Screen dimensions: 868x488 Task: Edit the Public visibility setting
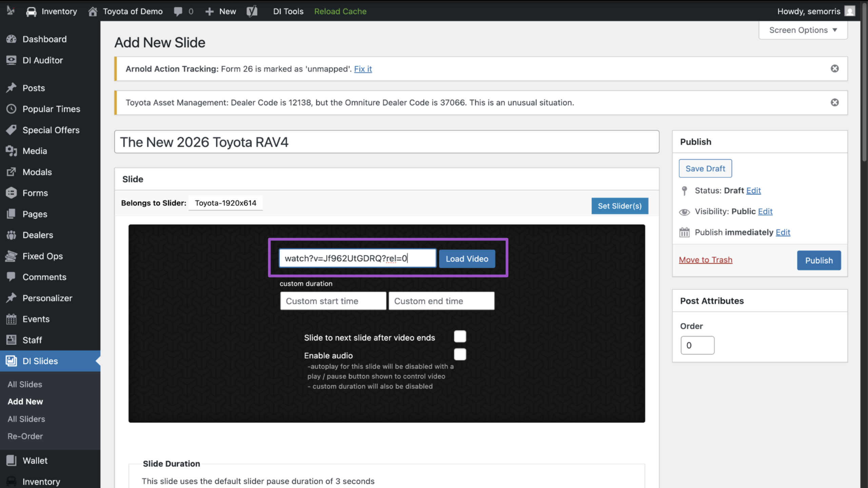[x=765, y=211]
